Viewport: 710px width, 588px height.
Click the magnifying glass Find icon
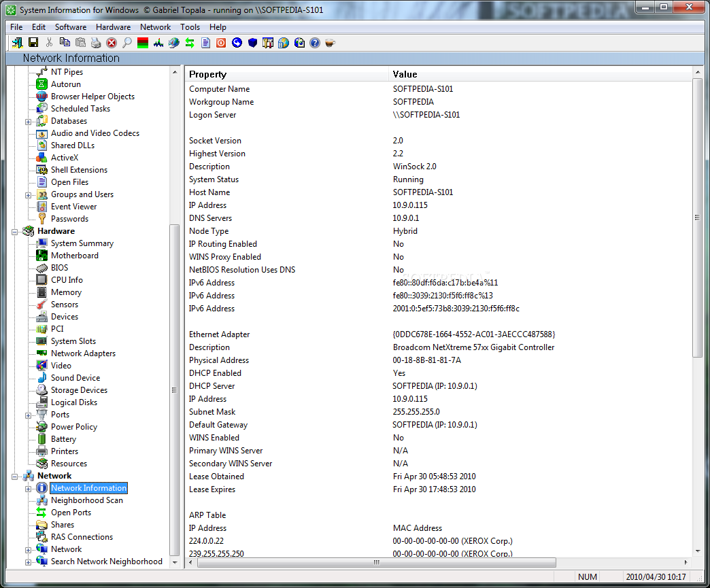[x=127, y=43]
